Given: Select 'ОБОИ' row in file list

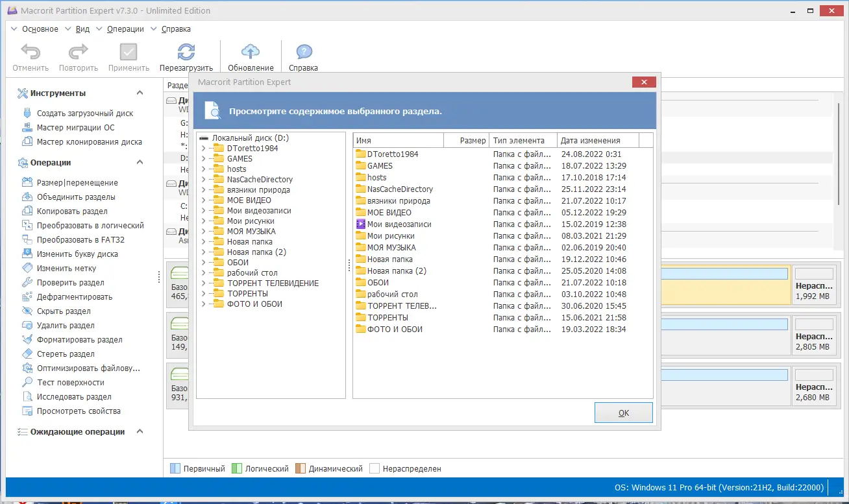Looking at the screenshot, I should [x=503, y=282].
